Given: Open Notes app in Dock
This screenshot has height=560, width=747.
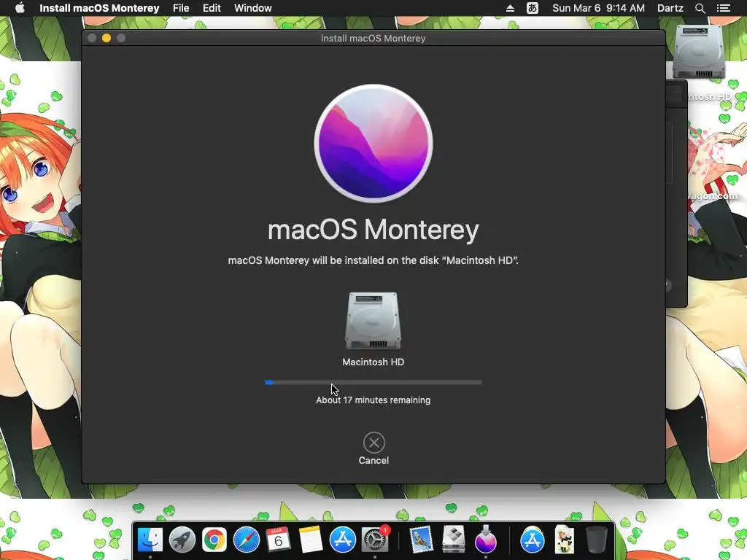Looking at the screenshot, I should (311, 540).
